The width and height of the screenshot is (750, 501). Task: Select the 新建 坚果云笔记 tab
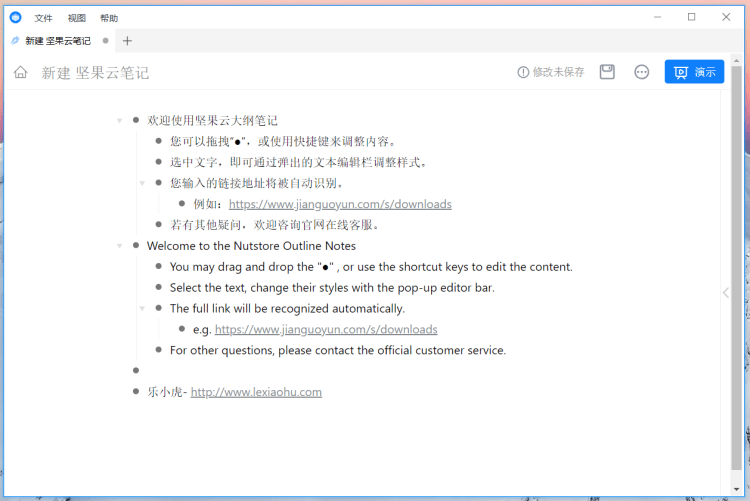tap(58, 41)
